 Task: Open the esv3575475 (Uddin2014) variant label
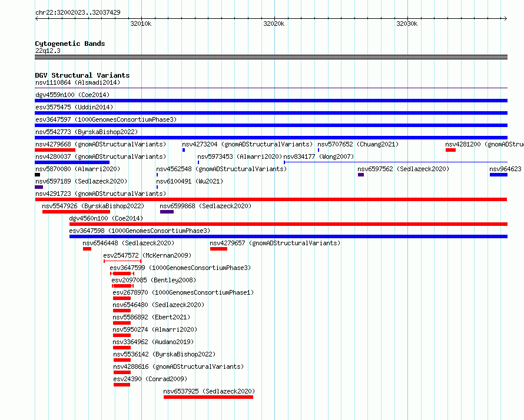click(74, 107)
